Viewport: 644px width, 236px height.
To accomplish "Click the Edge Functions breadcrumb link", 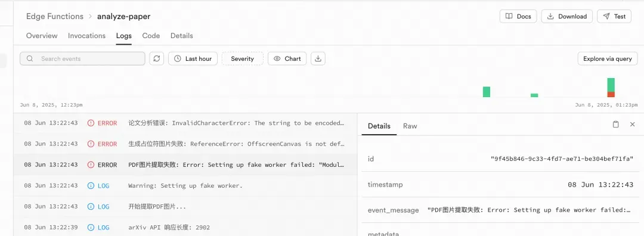I will pos(55,17).
